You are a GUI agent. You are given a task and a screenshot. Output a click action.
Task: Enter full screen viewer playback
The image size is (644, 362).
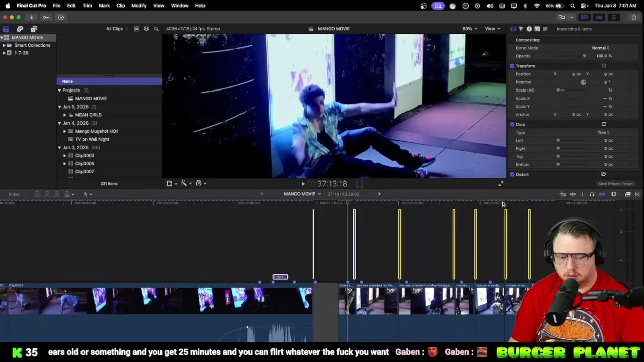tap(501, 184)
